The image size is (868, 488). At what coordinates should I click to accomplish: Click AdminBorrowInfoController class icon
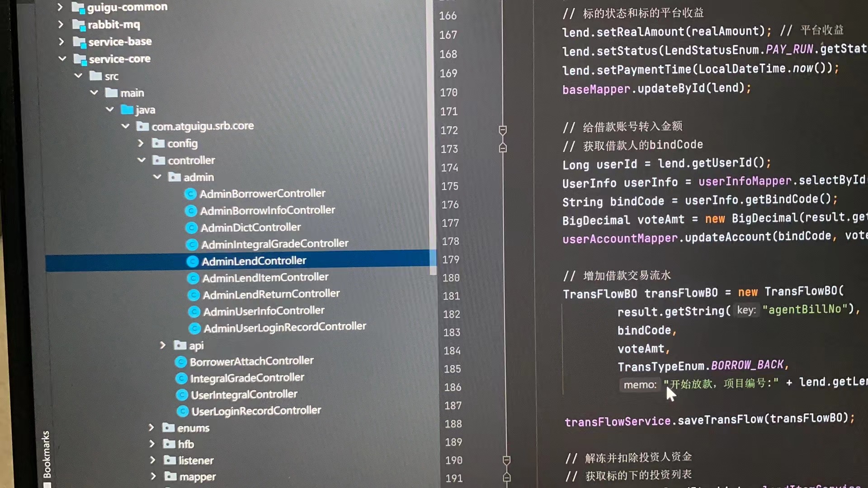(x=191, y=211)
